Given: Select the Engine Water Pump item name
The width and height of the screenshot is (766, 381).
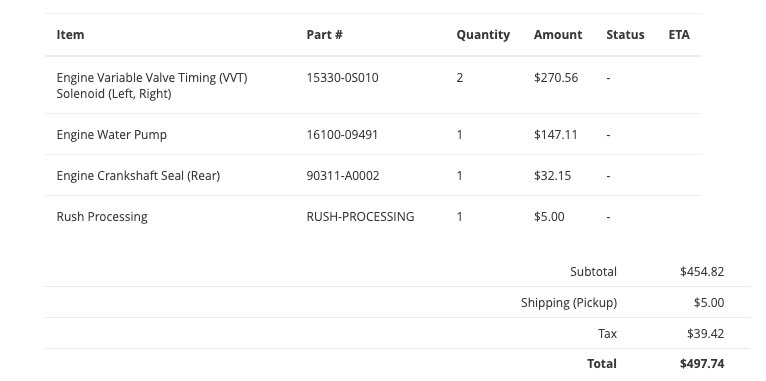Looking at the screenshot, I should [111, 135].
